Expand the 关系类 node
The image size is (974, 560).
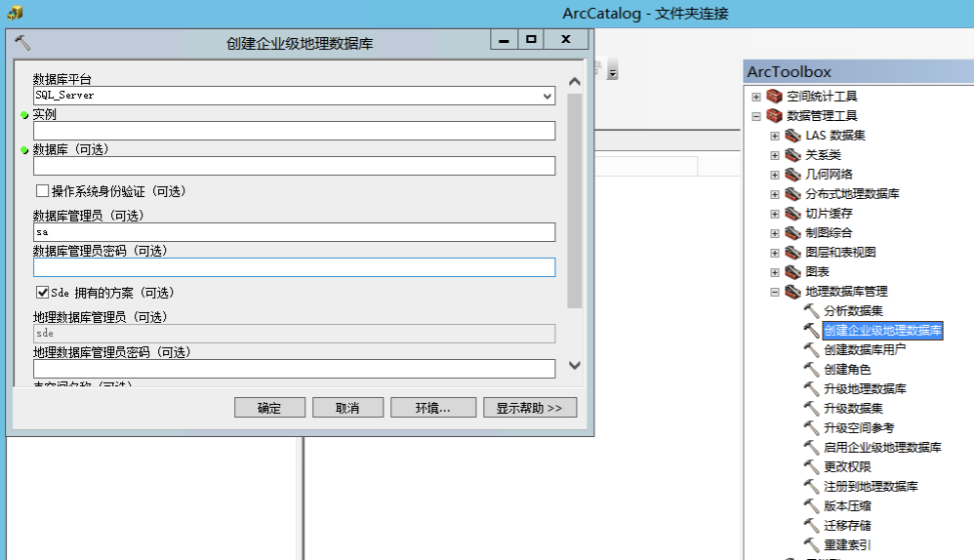coord(775,155)
